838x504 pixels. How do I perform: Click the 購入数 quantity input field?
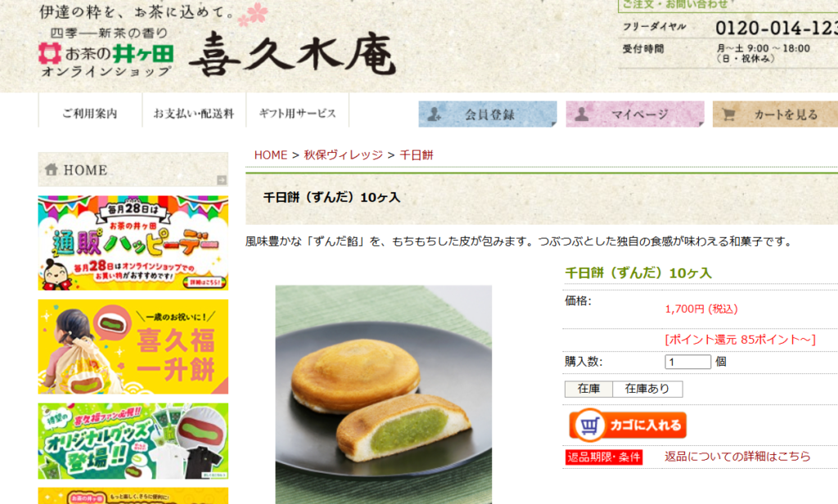(687, 362)
